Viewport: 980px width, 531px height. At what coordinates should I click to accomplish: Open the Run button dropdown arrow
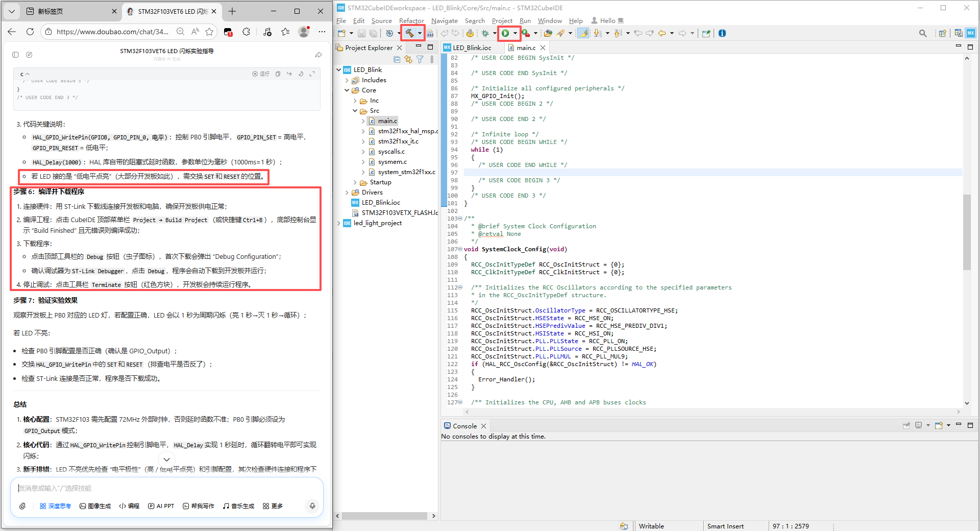pyautogui.click(x=515, y=33)
